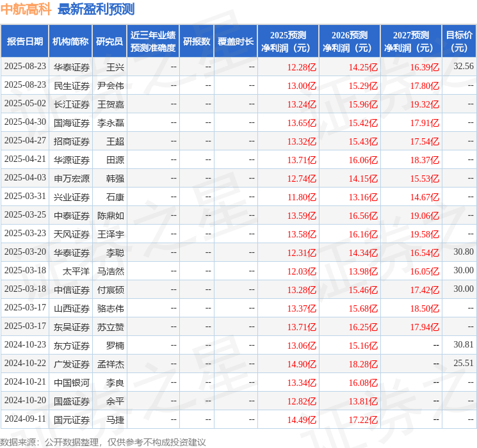Select the 山西证券 institution cell
Image resolution: width=477 pixels, height=448 pixels.
(x=72, y=308)
